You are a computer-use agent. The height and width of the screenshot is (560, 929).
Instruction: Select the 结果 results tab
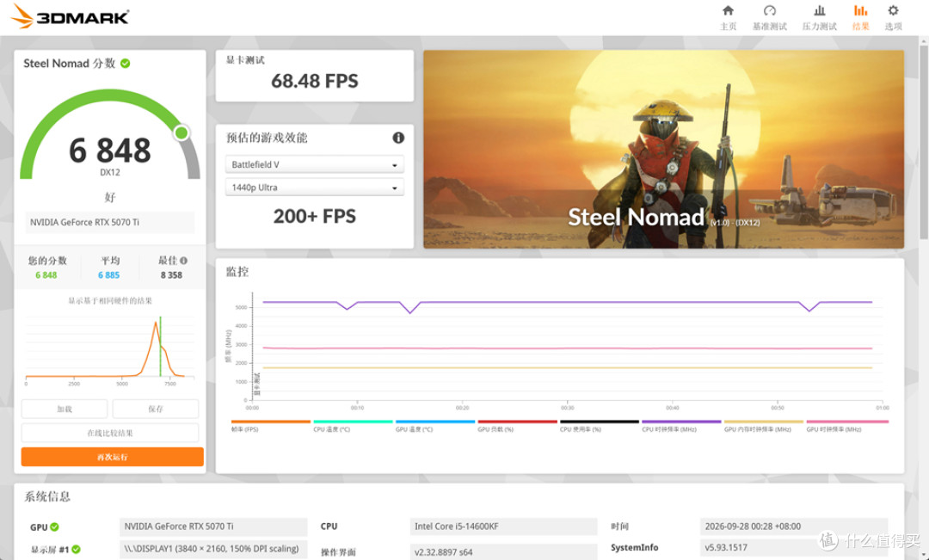[x=860, y=18]
